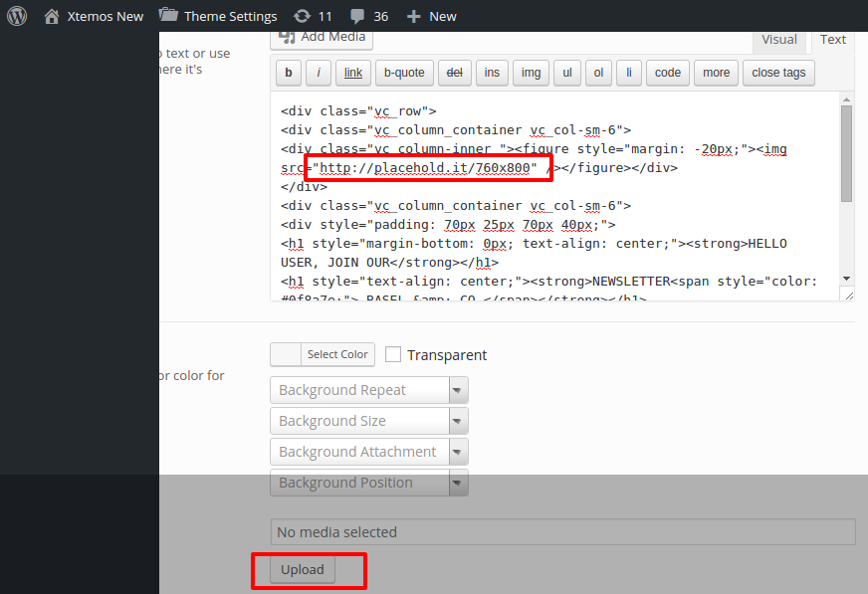Image resolution: width=868 pixels, height=594 pixels.
Task: Apply italic with the i quicktag
Action: [319, 73]
